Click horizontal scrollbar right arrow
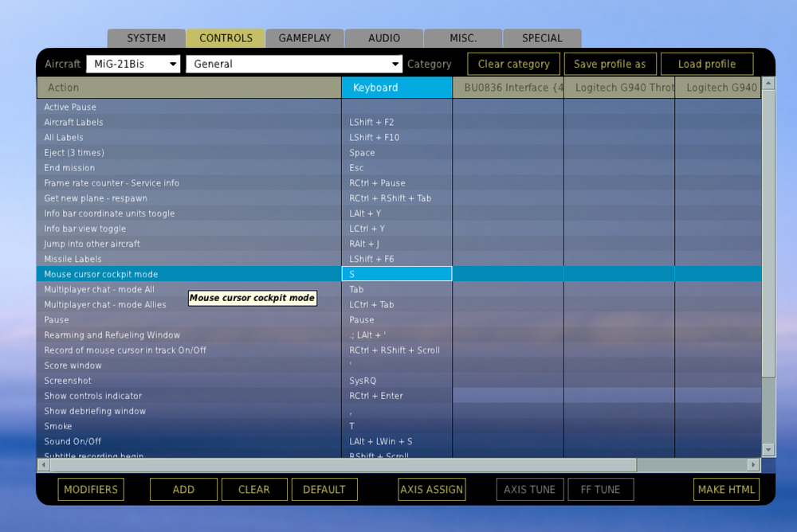Screen dimensions: 797x532 click(754, 464)
